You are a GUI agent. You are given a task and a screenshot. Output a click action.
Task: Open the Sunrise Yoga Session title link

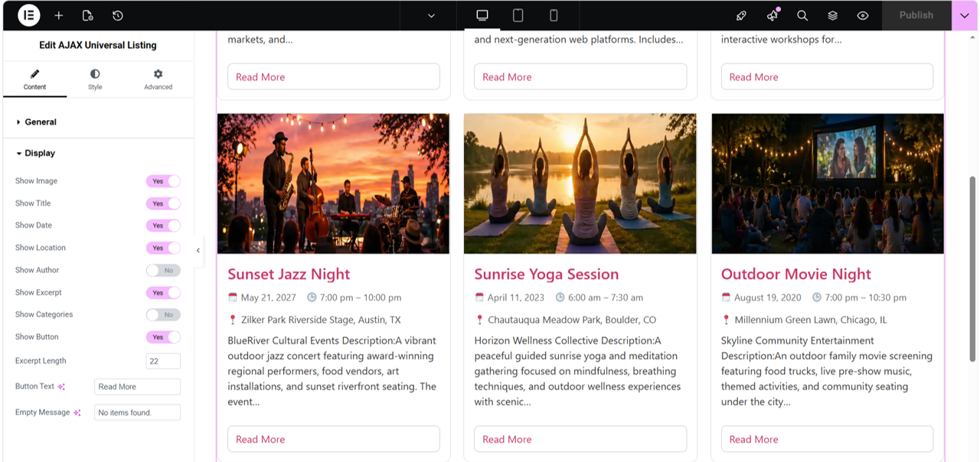pos(547,274)
